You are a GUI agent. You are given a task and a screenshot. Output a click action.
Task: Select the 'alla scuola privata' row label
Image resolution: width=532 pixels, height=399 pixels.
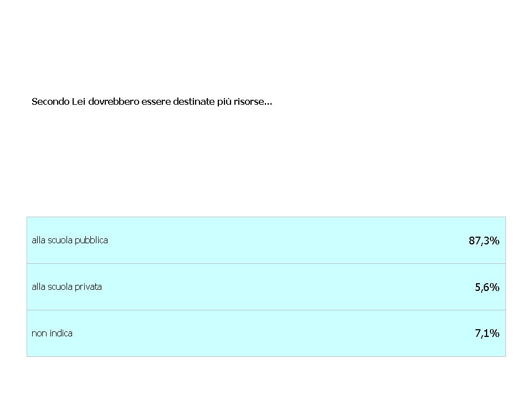(x=67, y=287)
